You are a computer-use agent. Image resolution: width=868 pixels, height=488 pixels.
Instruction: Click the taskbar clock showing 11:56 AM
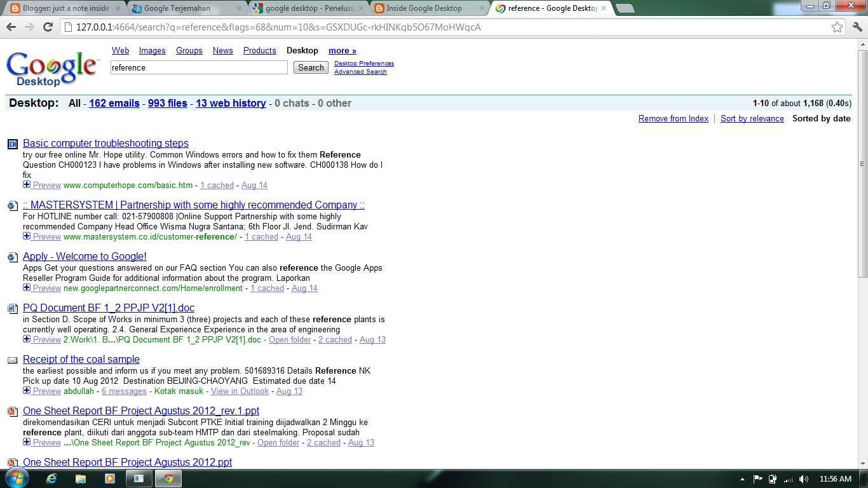(836, 479)
